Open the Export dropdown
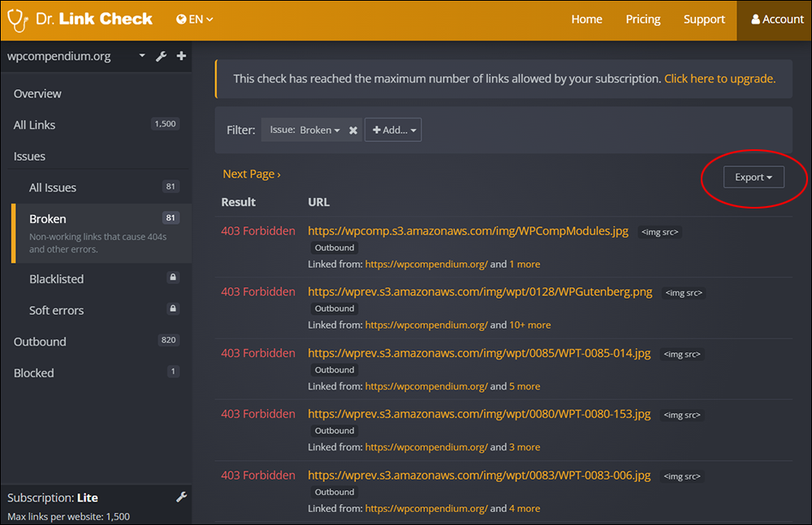The height and width of the screenshot is (525, 812). (754, 177)
